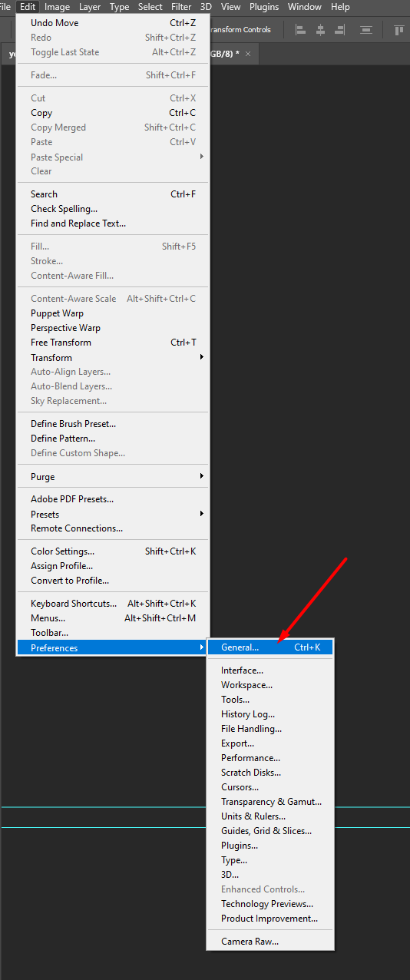This screenshot has width=410, height=980.
Task: Click the distribute vertically icon in options bar
Action: [x=366, y=30]
